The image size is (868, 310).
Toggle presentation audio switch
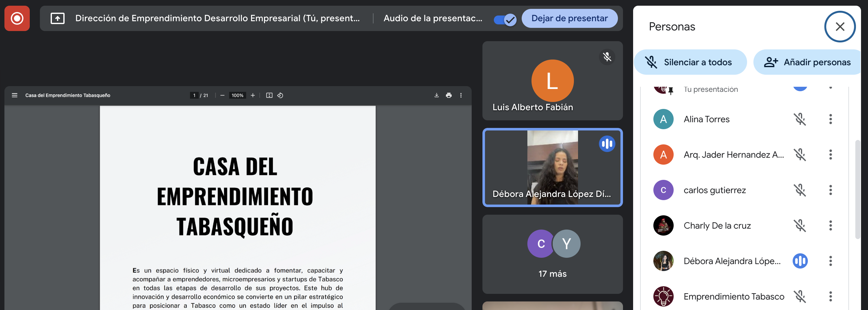click(x=505, y=20)
